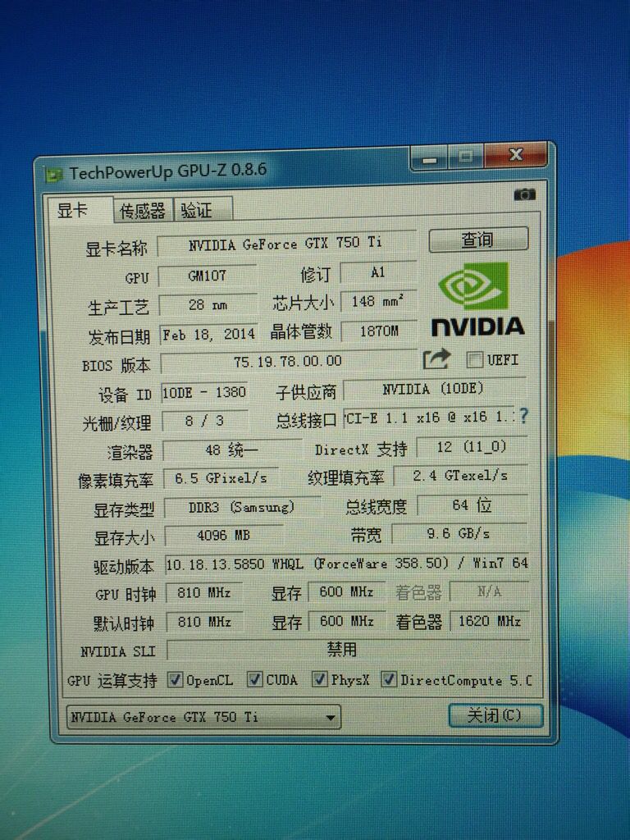This screenshot has height=840, width=630.
Task: Click the camera screenshot icon
Action: [524, 194]
